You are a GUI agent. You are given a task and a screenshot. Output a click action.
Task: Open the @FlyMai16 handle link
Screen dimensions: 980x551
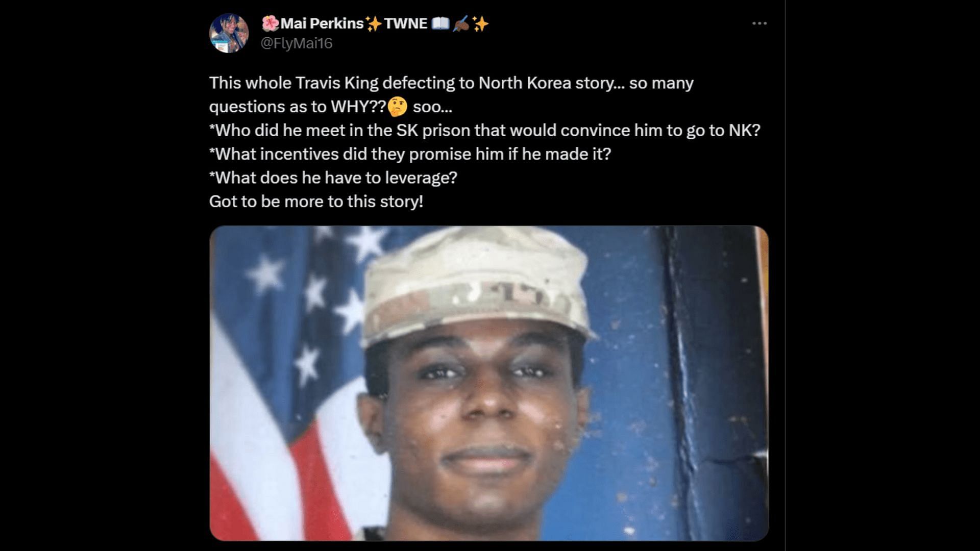[x=297, y=43]
